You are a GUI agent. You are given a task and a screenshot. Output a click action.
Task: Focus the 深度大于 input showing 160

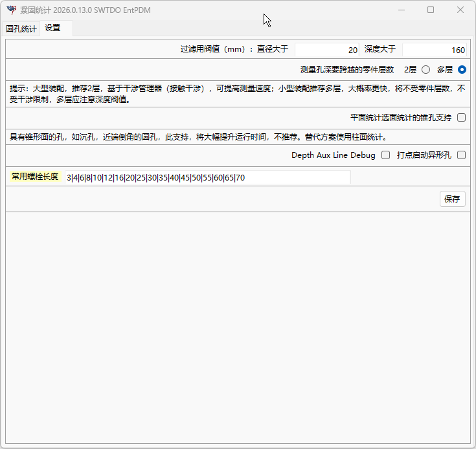coord(434,50)
